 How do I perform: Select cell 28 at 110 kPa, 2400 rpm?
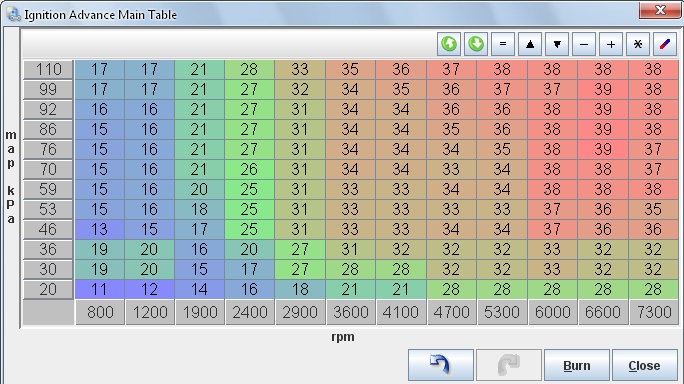click(250, 69)
